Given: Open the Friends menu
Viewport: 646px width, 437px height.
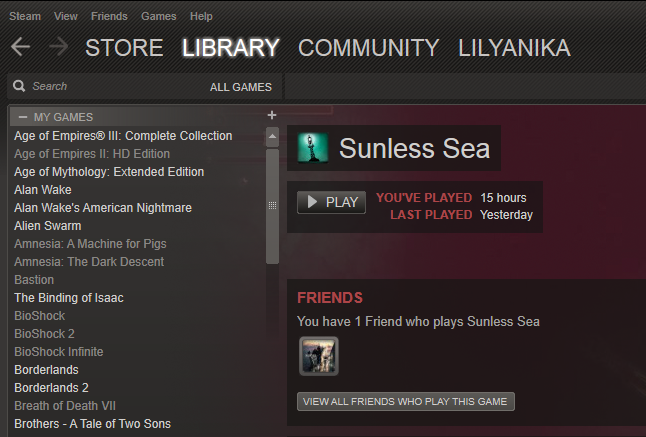Looking at the screenshot, I should (109, 16).
